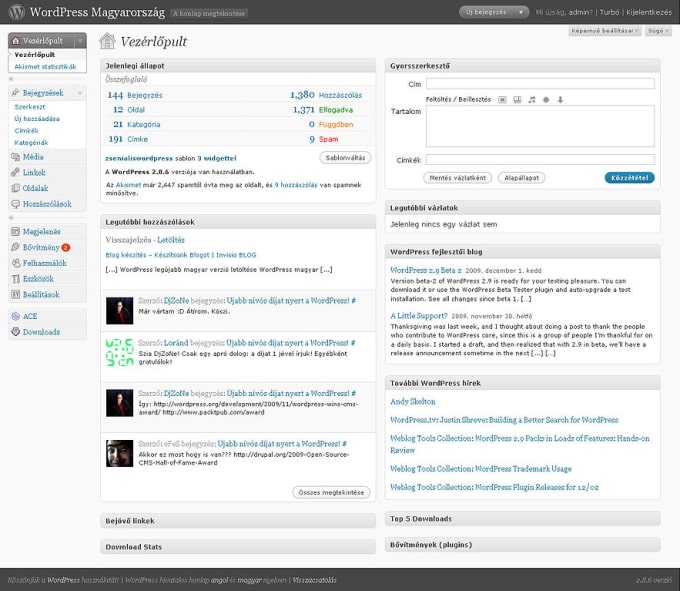680x591 pixels.
Task: Click the ACE icon in sidebar
Action: pyautogui.click(x=16, y=316)
